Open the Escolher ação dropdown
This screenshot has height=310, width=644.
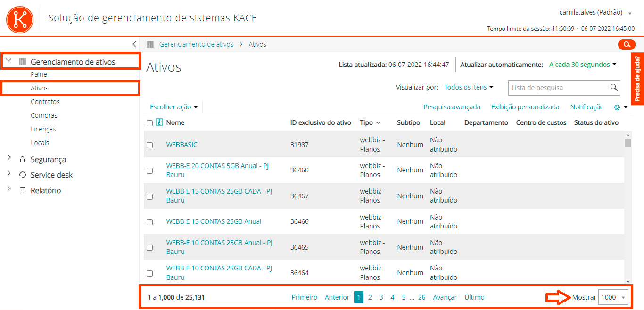[173, 107]
